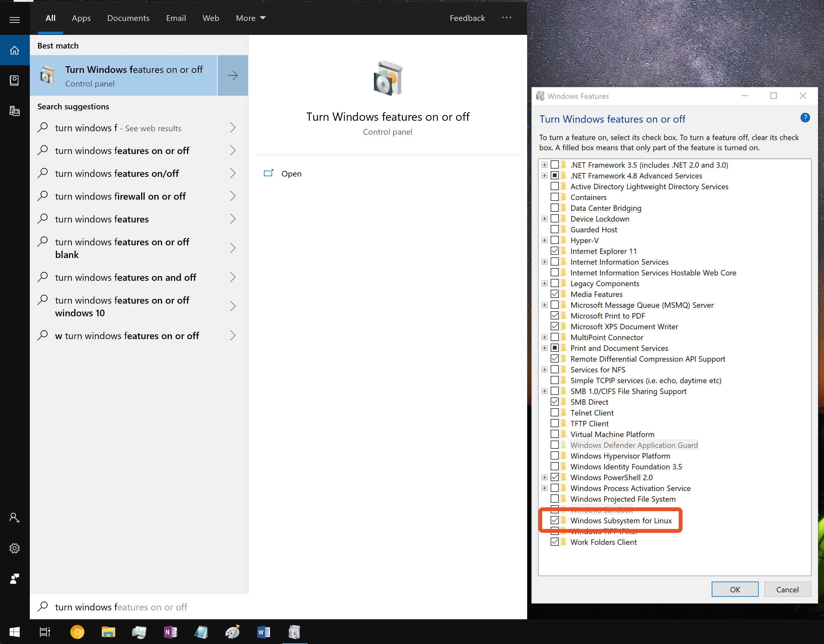Expand .NET Framework 4.8 Advanced Services

click(x=545, y=176)
